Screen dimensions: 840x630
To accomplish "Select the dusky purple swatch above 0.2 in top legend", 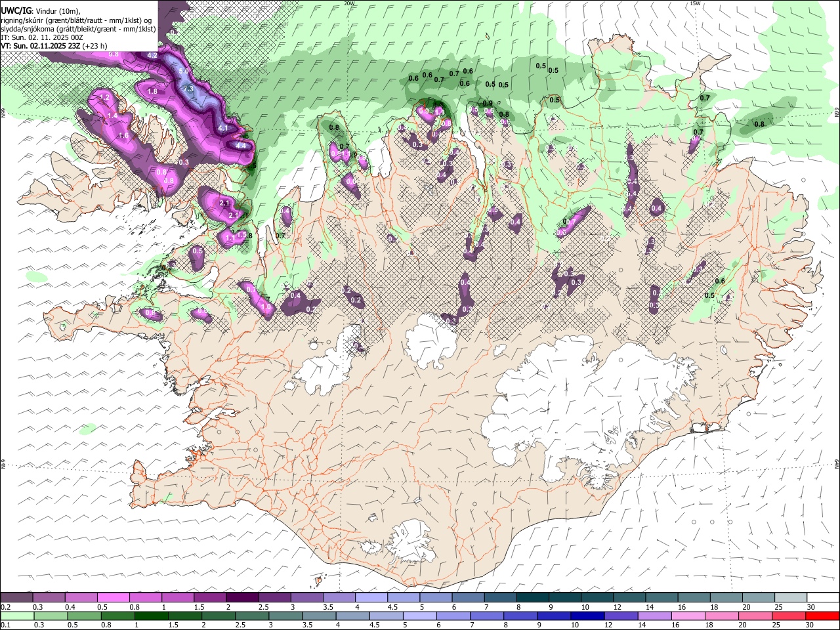I will pos(17,598).
